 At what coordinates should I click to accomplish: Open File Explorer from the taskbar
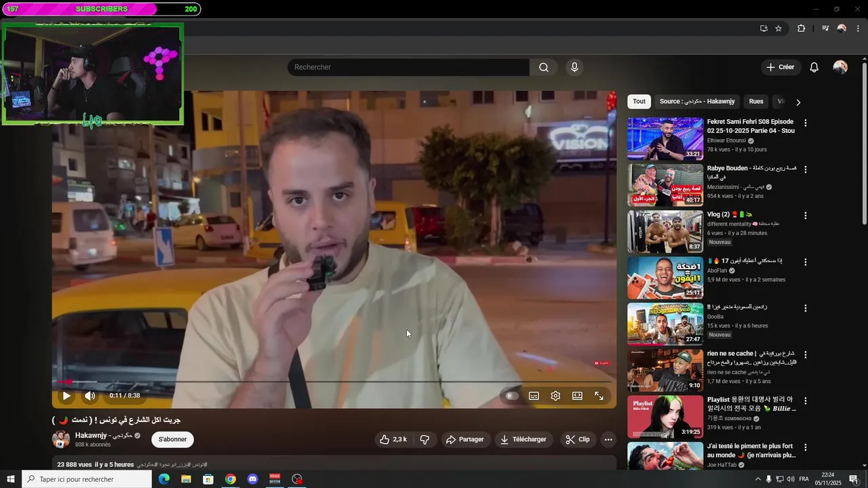point(186,479)
